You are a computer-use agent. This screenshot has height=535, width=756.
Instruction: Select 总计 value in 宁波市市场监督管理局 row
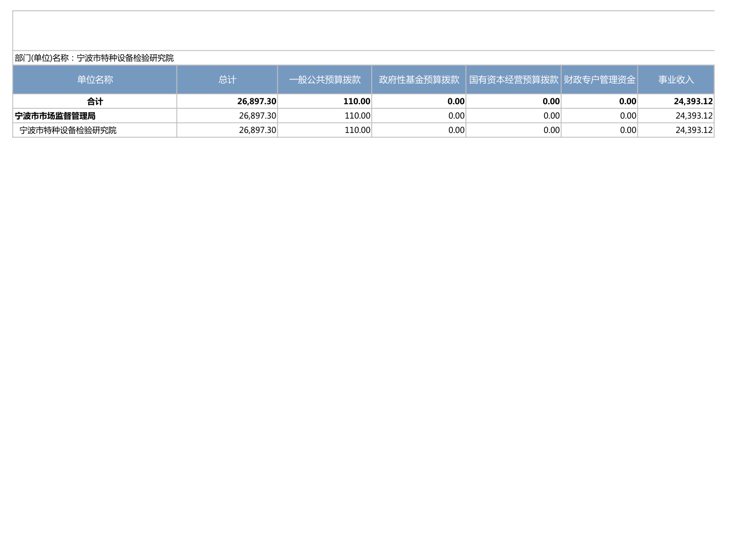[x=258, y=116]
